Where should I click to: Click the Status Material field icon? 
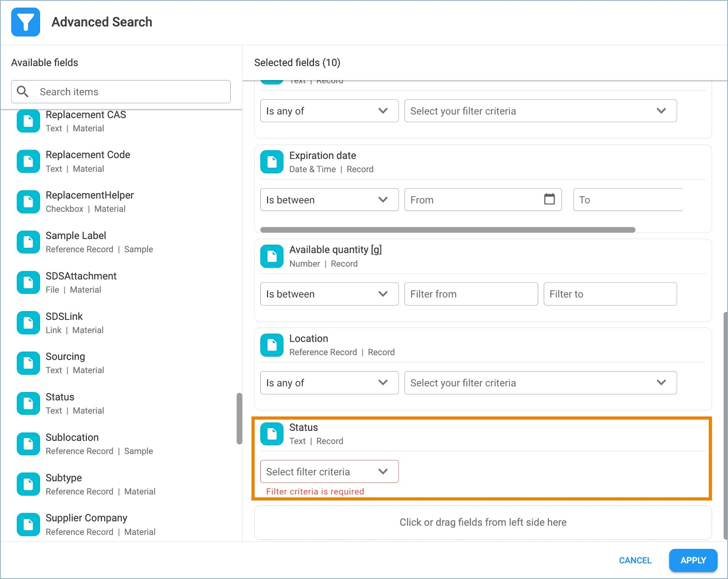click(28, 403)
